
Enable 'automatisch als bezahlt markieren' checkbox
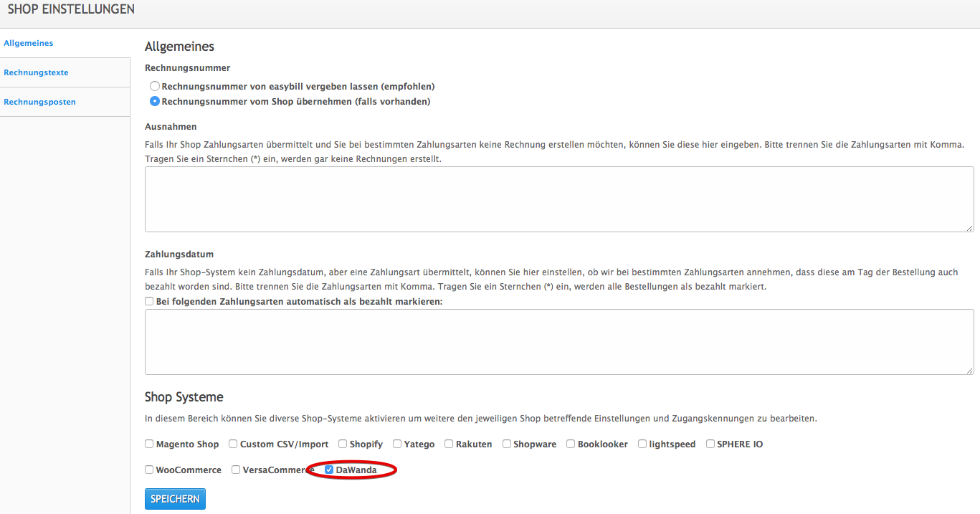[x=149, y=302]
